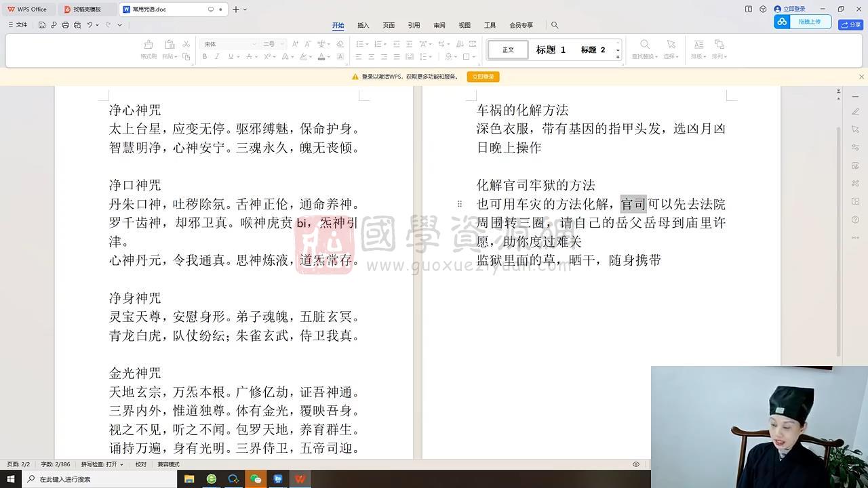Expand the styles gallery

618,57
